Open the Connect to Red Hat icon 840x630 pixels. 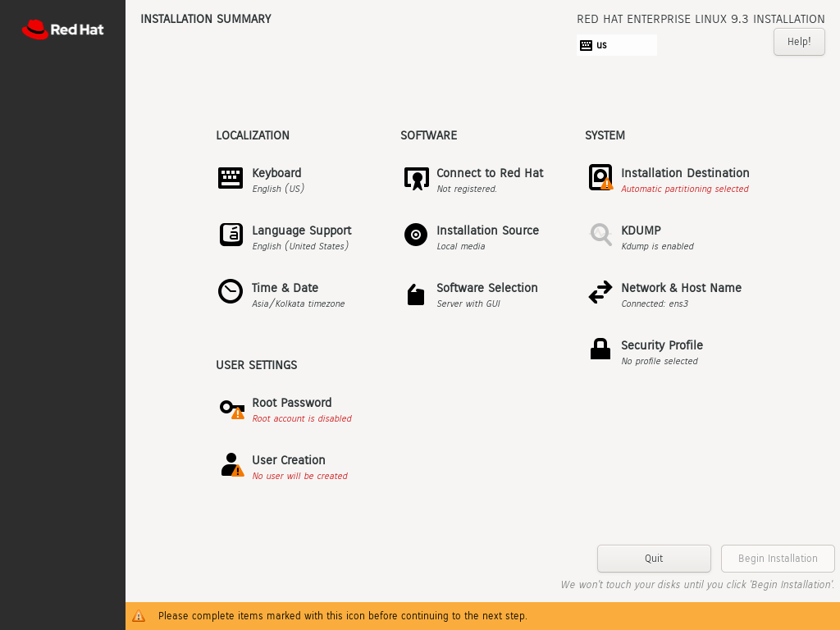click(416, 178)
